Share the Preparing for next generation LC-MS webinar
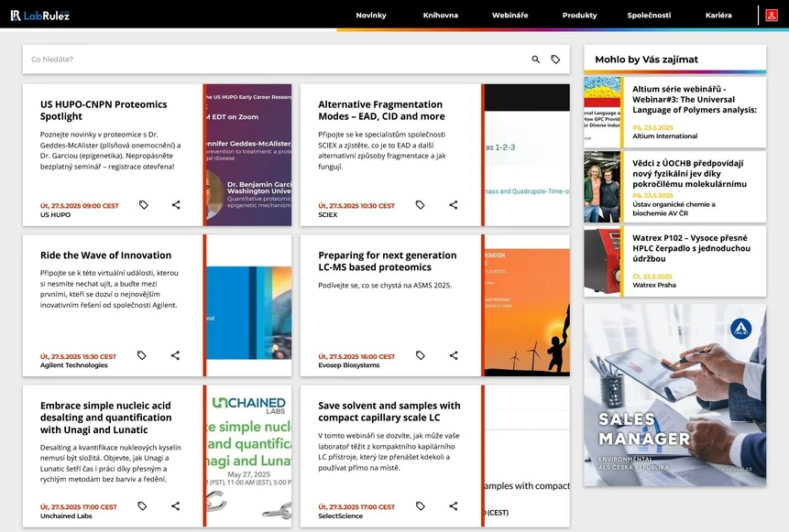The height and width of the screenshot is (532, 789). click(454, 355)
